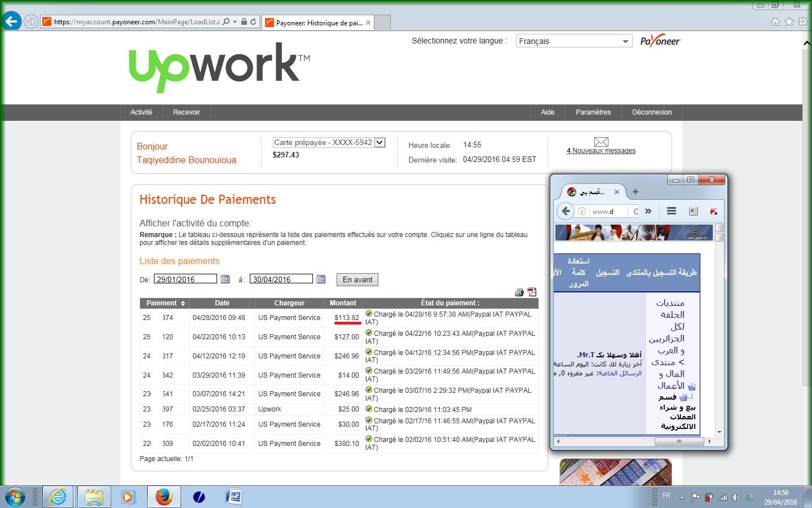812x508 pixels.
Task: Select payment row dated 04/12/2016 12:19
Action: pyautogui.click(x=339, y=356)
